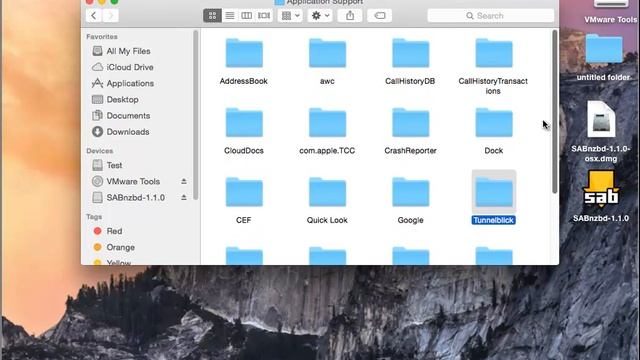Select the CEF folder

[244, 192]
